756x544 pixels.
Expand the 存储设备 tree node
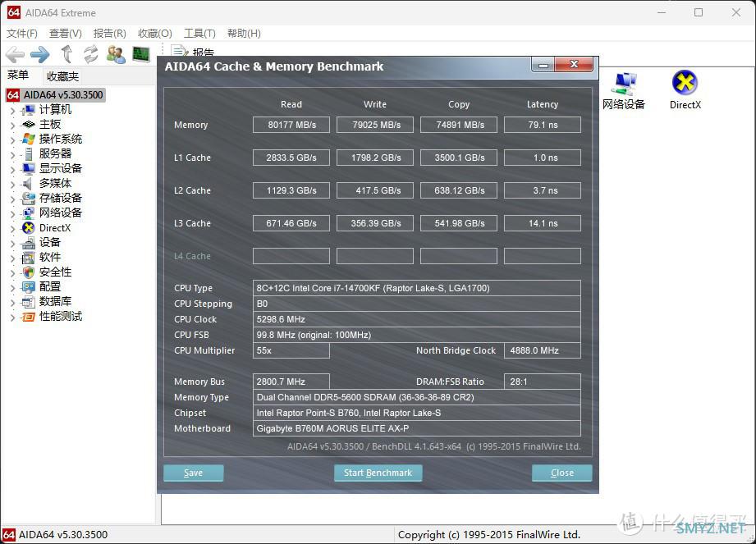[x=12, y=199]
